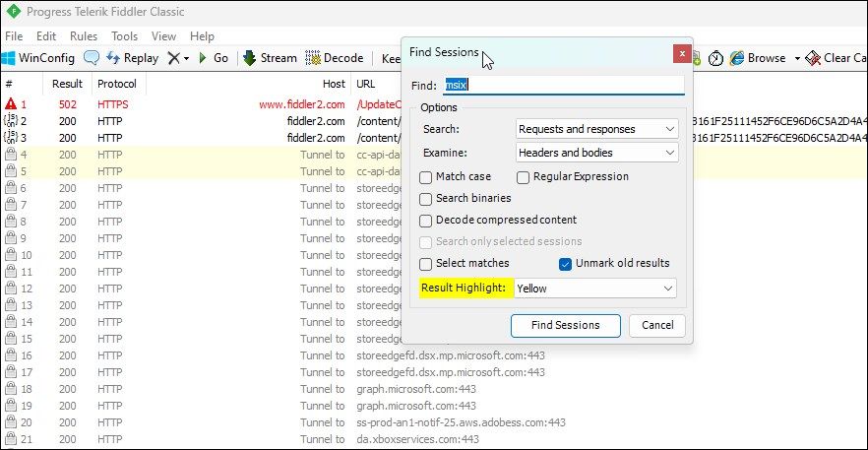Open the Browse dropdown arrow
The image size is (868, 450).
point(797,58)
